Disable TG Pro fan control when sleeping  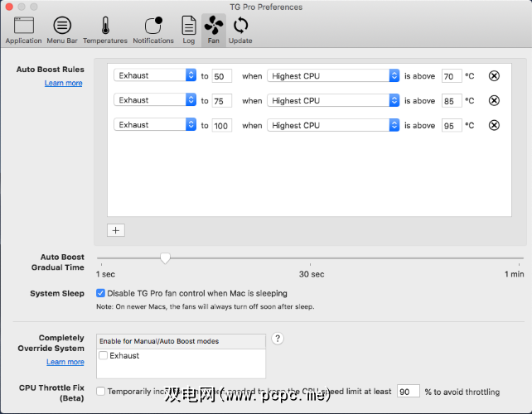[x=101, y=293]
